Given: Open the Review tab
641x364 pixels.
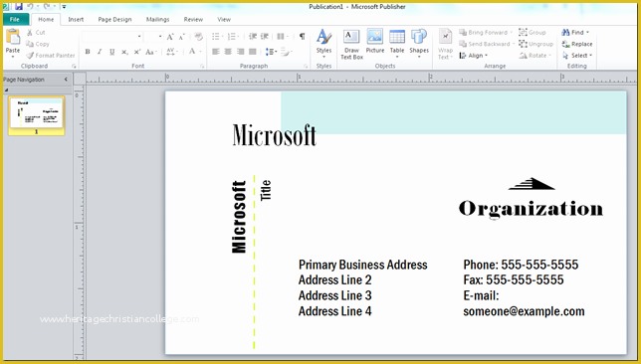Looking at the screenshot, I should pyautogui.click(x=193, y=19).
